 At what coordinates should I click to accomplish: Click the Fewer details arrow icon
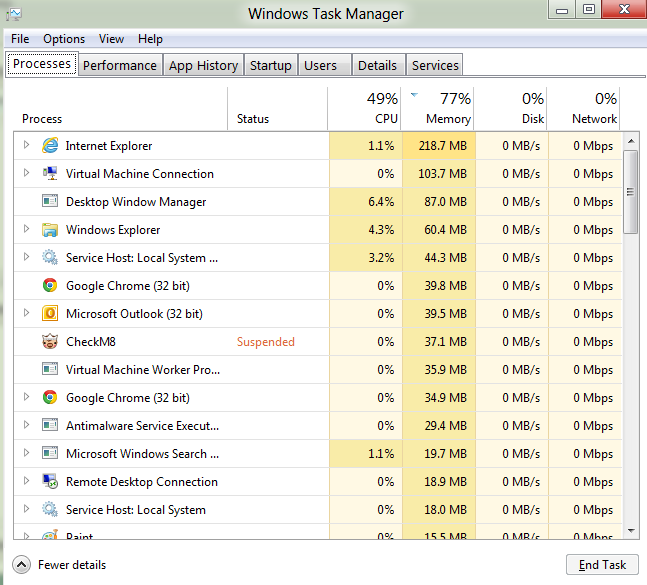[x=21, y=564]
